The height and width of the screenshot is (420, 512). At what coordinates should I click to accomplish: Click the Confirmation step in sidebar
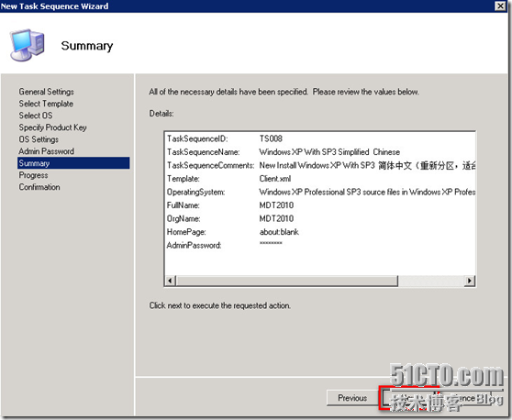point(39,187)
